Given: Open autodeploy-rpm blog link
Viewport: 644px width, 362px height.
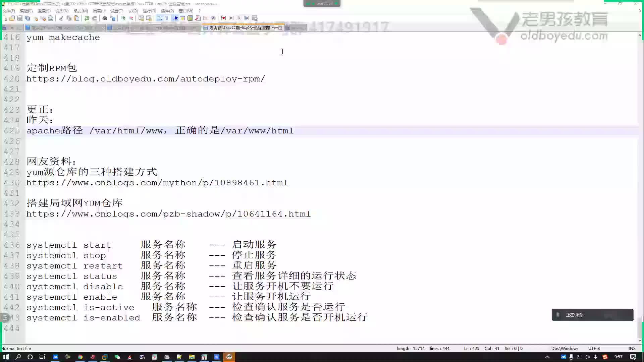Looking at the screenshot, I should (146, 79).
